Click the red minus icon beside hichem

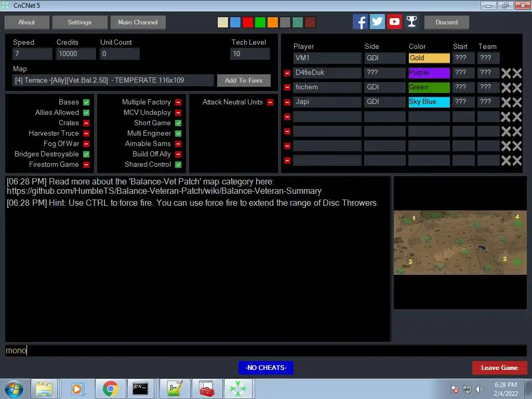coord(287,87)
